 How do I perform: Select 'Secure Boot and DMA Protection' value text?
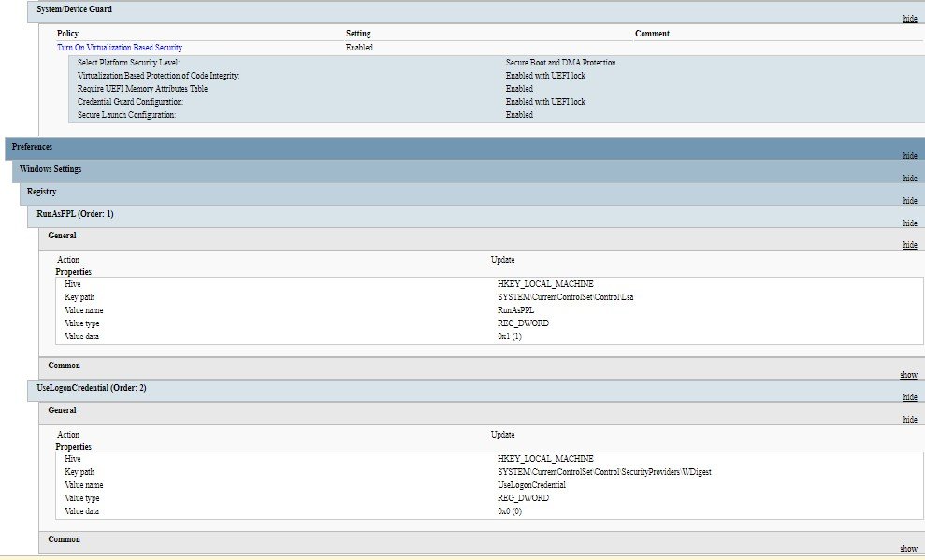(x=560, y=63)
